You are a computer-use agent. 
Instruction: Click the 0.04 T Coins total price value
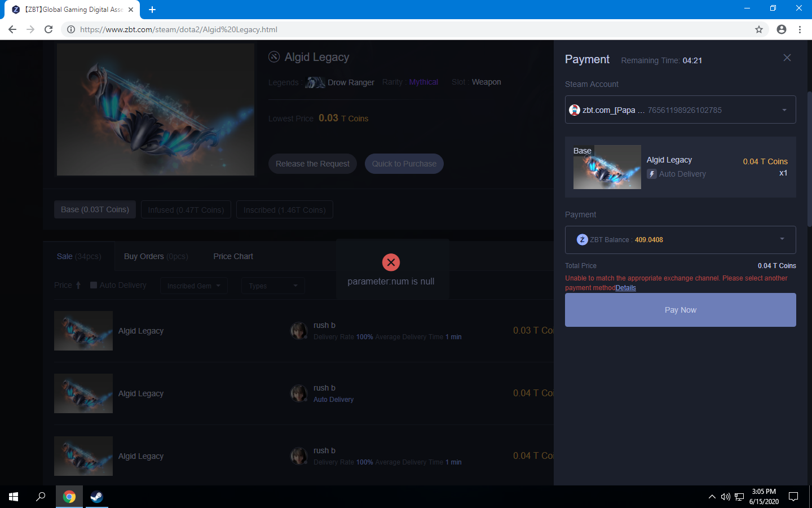point(777,266)
